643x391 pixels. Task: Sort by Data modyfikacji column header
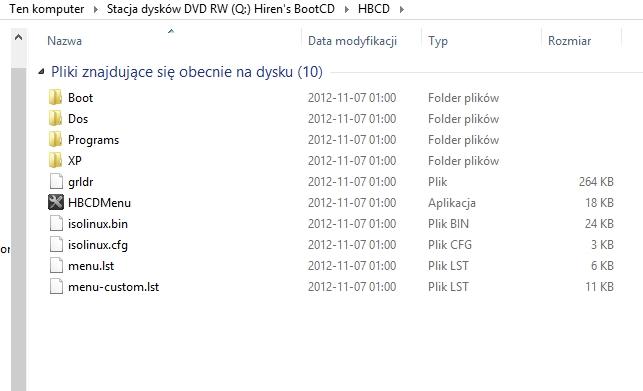tap(352, 41)
